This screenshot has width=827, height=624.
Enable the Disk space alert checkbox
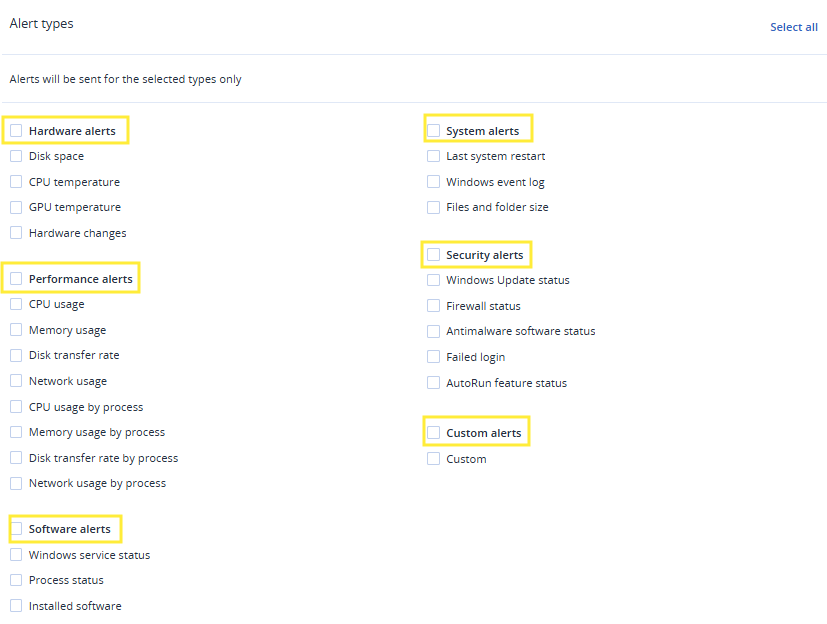(x=16, y=156)
